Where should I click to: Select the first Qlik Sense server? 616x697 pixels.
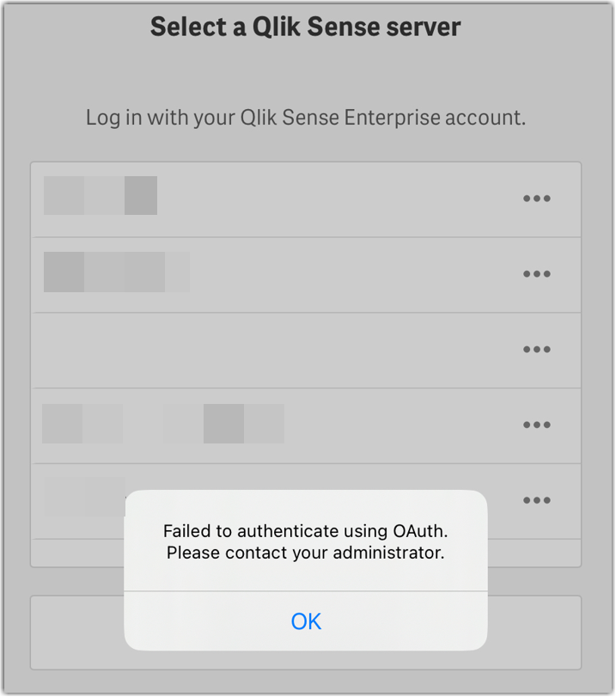click(258, 199)
